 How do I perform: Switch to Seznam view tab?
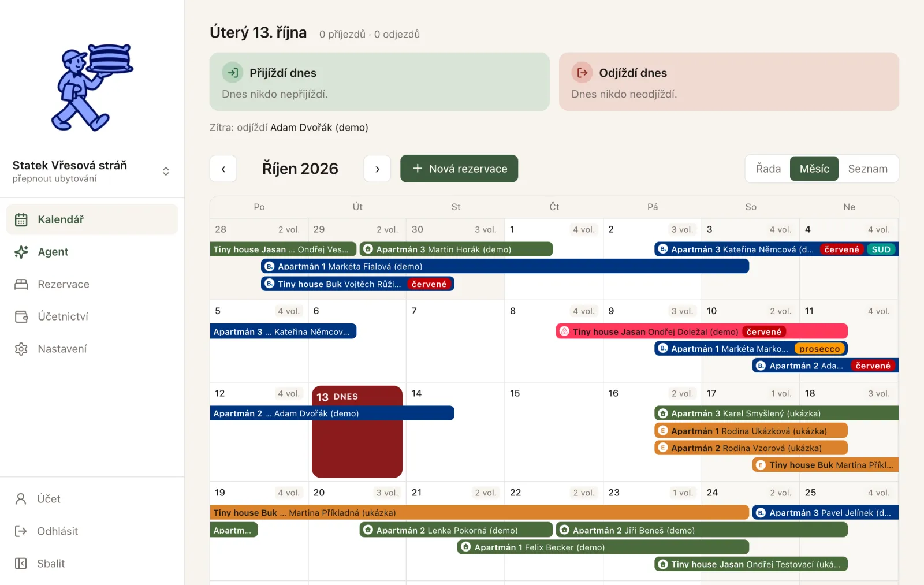(867, 169)
